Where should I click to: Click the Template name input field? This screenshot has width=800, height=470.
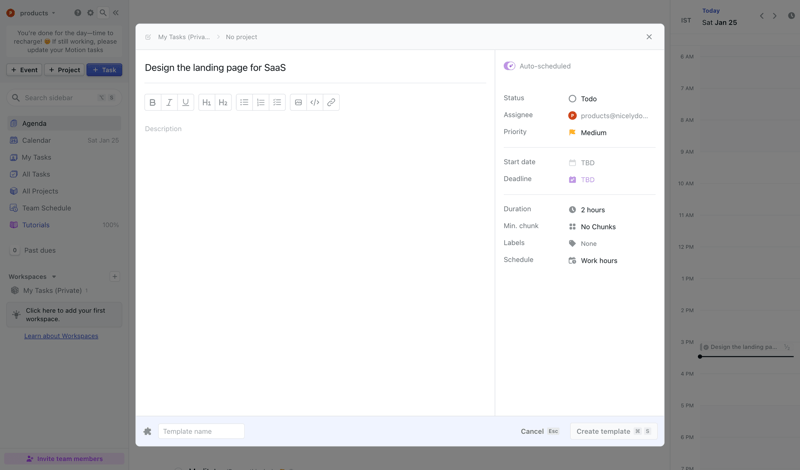[x=201, y=431]
